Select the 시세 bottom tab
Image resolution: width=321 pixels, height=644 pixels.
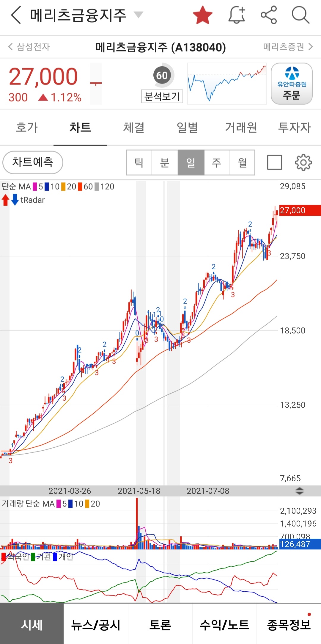[x=32, y=624]
